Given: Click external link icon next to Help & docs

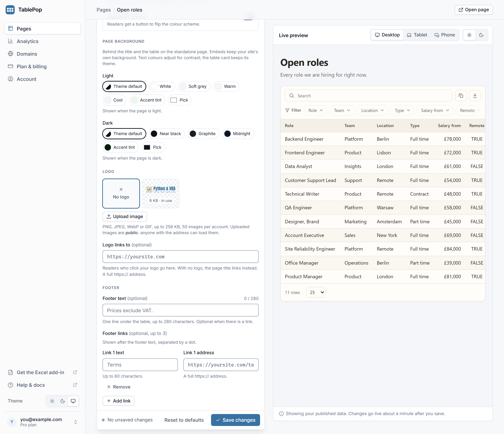Looking at the screenshot, I should pos(75,385).
